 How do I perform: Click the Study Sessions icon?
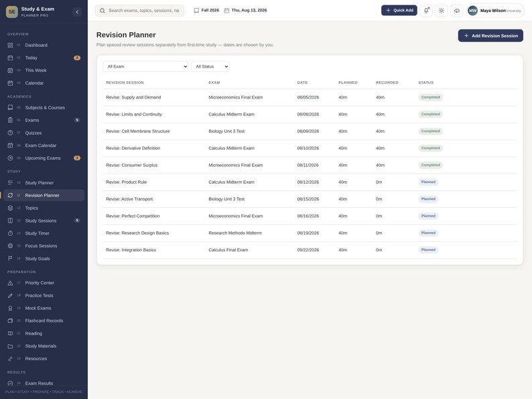pyautogui.click(x=10, y=221)
